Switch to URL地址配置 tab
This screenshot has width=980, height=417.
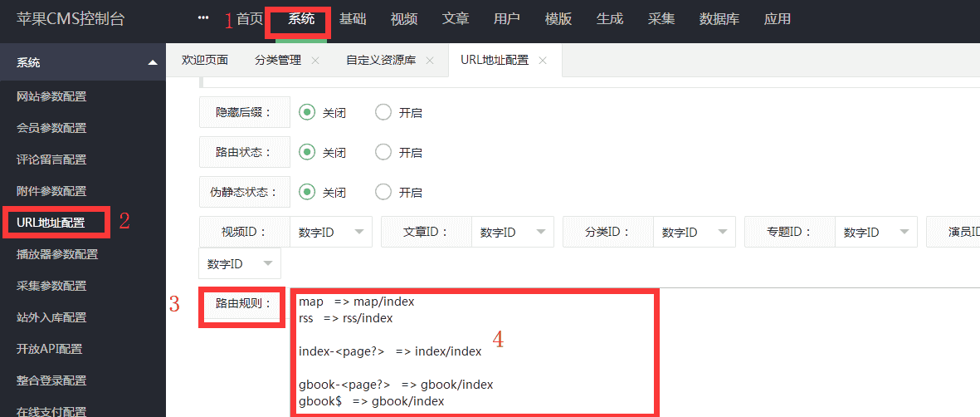(x=495, y=60)
